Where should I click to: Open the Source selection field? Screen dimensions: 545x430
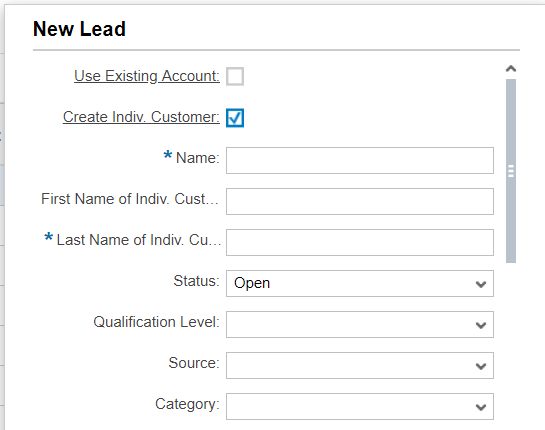[360, 366]
